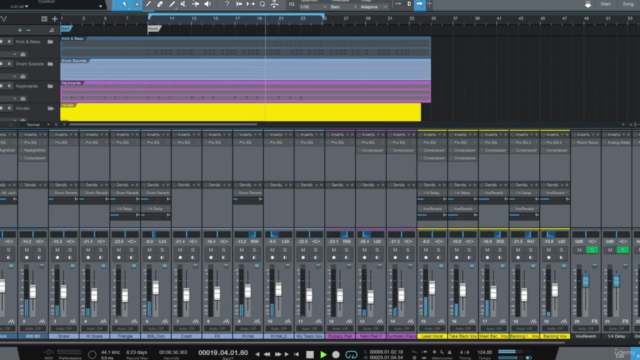Click the VoxReverb blue volume fader
This screenshot has height=360, width=640.
586,280
